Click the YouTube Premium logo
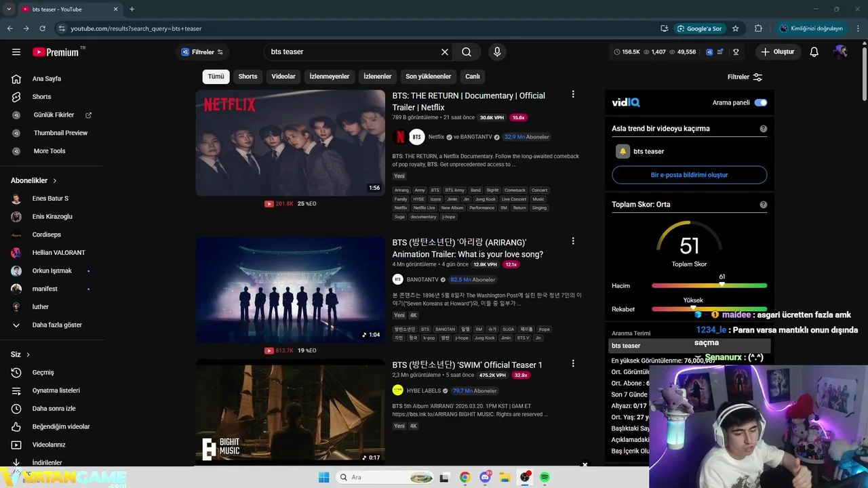Viewport: 868px width, 488px height. (x=56, y=52)
